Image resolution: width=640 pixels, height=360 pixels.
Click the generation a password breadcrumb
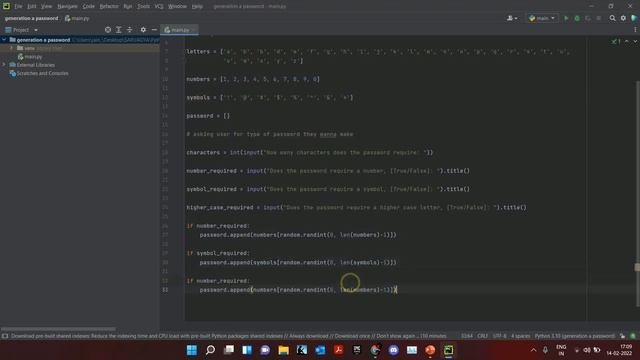point(31,18)
